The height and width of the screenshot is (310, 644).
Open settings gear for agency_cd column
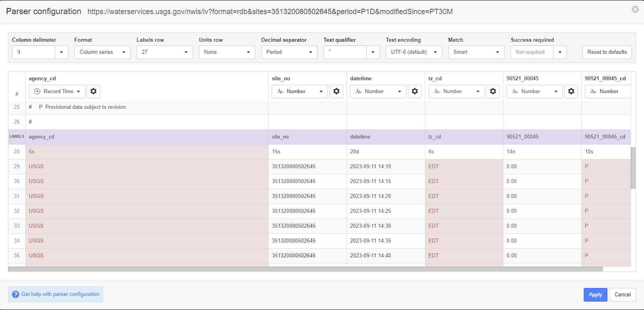pos(93,91)
